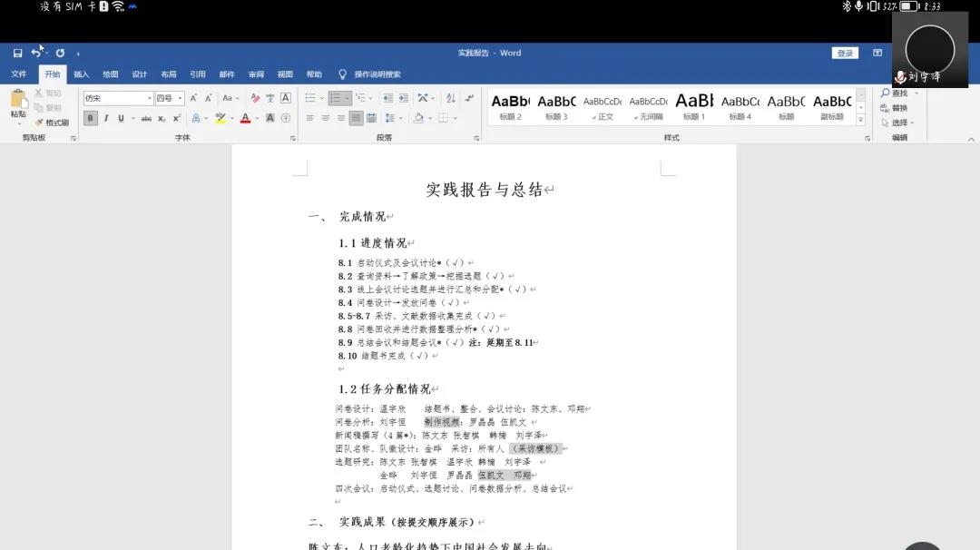
Task: Click the Clear Formatting eraser icon
Action: [255, 98]
